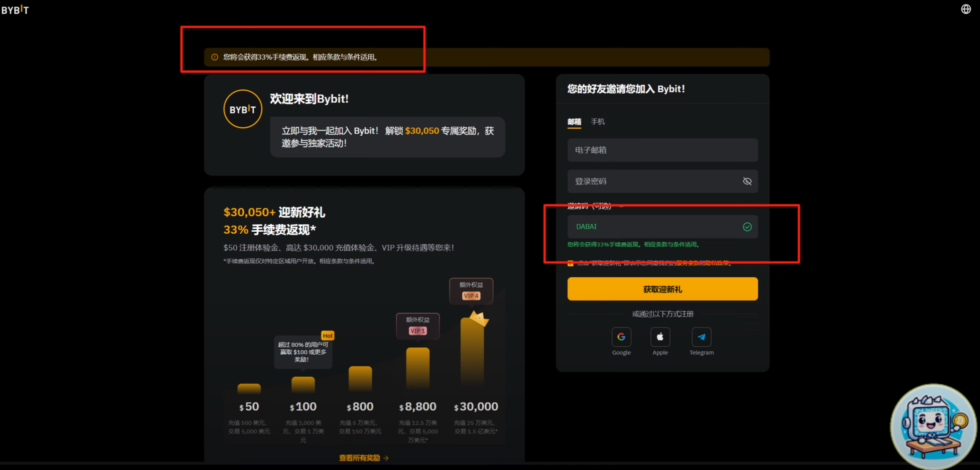Click the round Bybit avatar logo
Viewport: 980px width, 470px height.
coord(243,109)
